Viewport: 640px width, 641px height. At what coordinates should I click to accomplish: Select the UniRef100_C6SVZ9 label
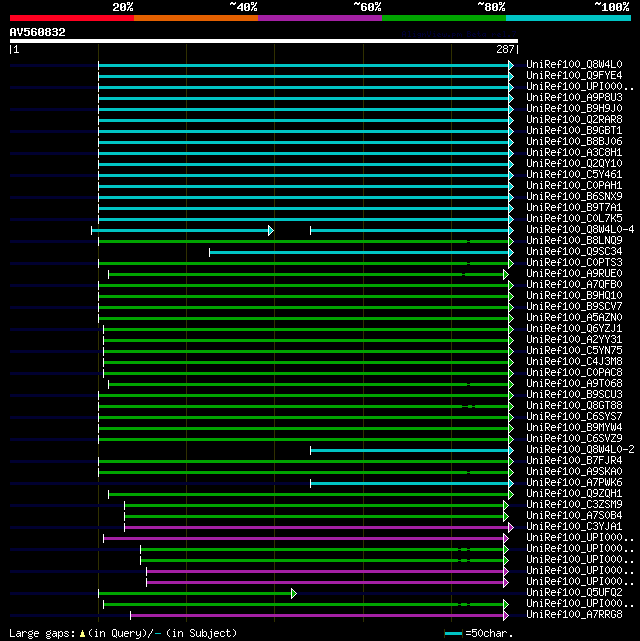tap(574, 439)
